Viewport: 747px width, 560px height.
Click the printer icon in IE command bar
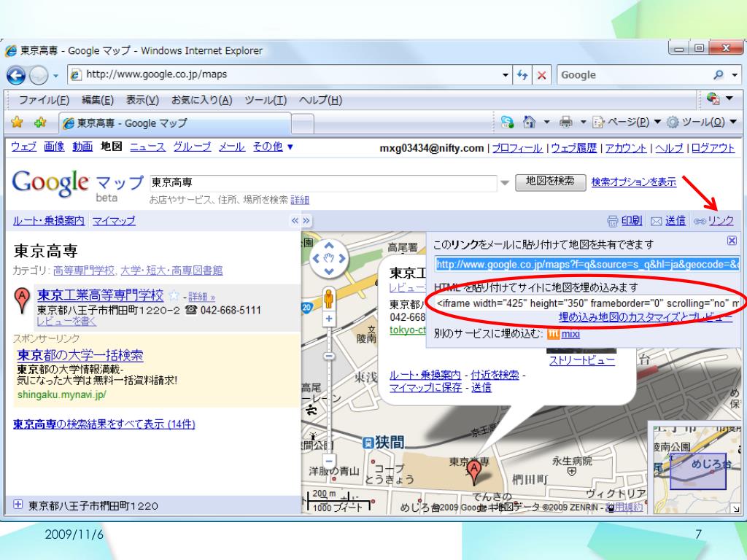pos(565,122)
